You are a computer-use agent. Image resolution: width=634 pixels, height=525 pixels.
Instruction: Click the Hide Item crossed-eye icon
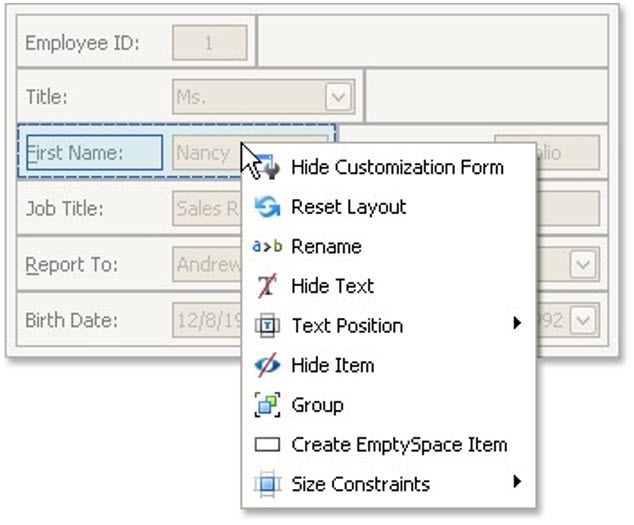[267, 366]
